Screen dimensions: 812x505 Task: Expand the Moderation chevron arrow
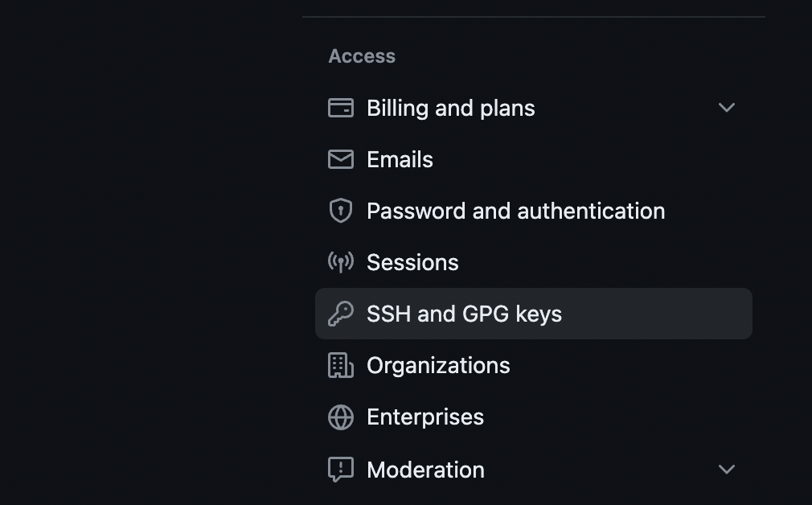727,470
